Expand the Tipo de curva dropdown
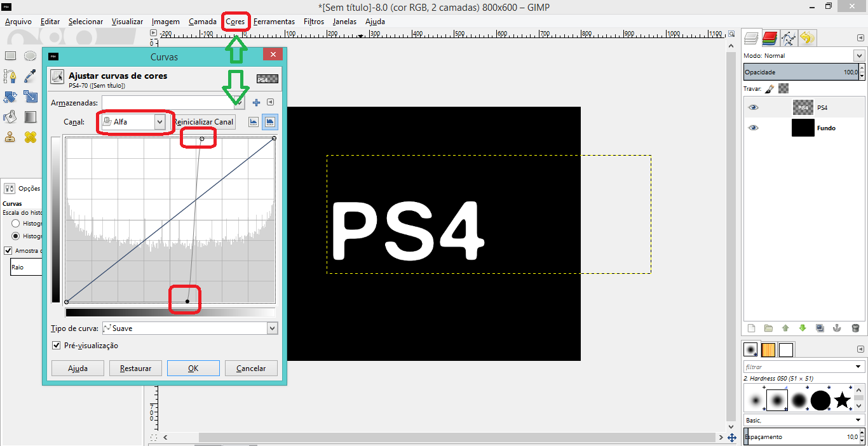The image size is (868, 446). pos(189,328)
